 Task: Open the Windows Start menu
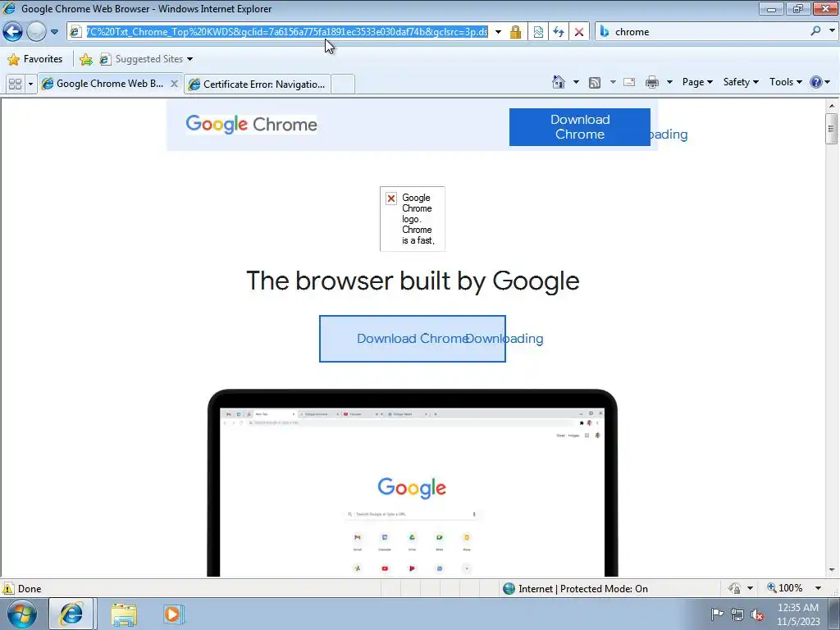[x=21, y=614]
